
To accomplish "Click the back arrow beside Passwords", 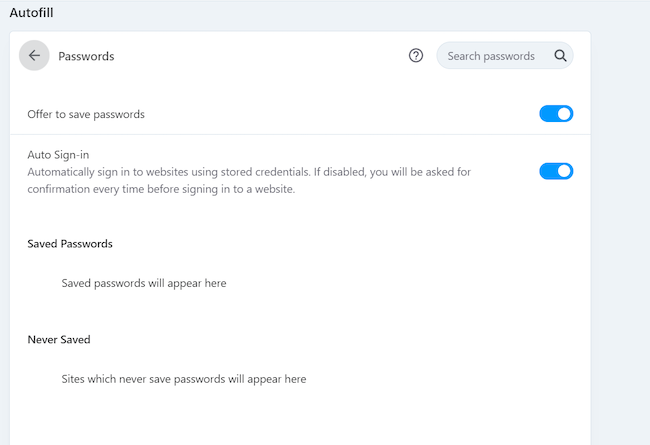I will click(x=34, y=56).
